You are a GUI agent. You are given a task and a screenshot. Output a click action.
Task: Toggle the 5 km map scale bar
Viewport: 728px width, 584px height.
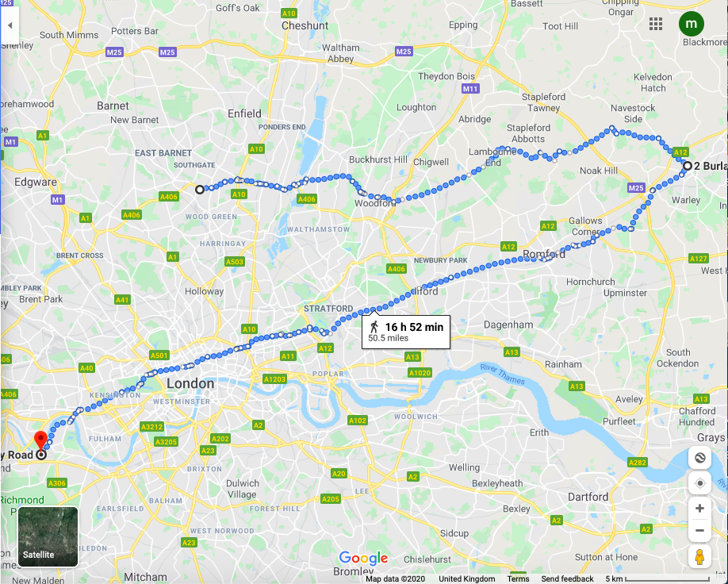tap(664, 579)
